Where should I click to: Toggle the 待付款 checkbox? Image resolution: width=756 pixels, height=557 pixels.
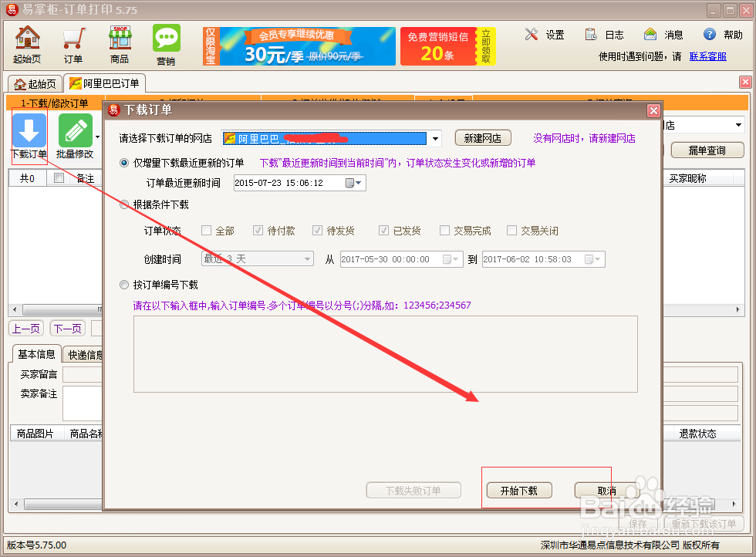pyautogui.click(x=258, y=231)
